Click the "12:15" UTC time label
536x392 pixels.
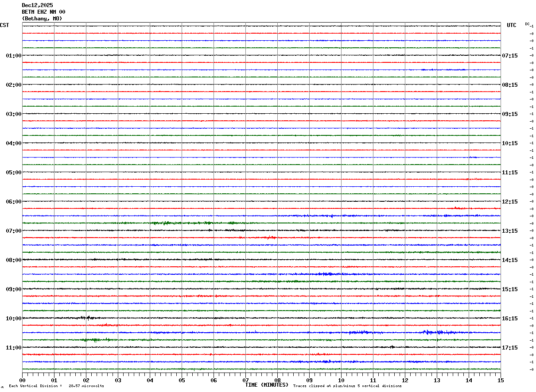pyautogui.click(x=510, y=202)
